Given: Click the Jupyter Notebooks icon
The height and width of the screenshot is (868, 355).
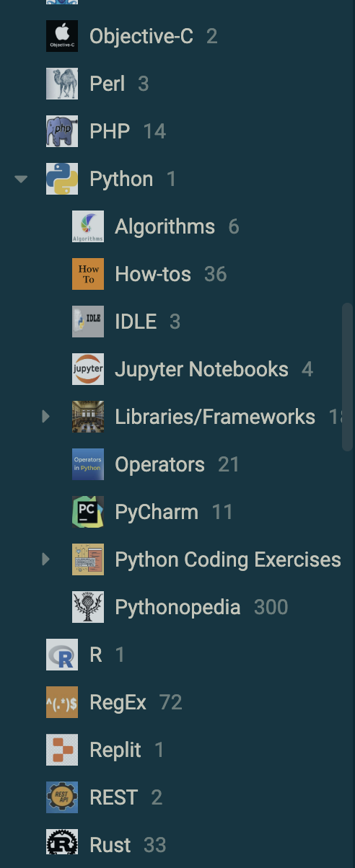Looking at the screenshot, I should tap(88, 369).
